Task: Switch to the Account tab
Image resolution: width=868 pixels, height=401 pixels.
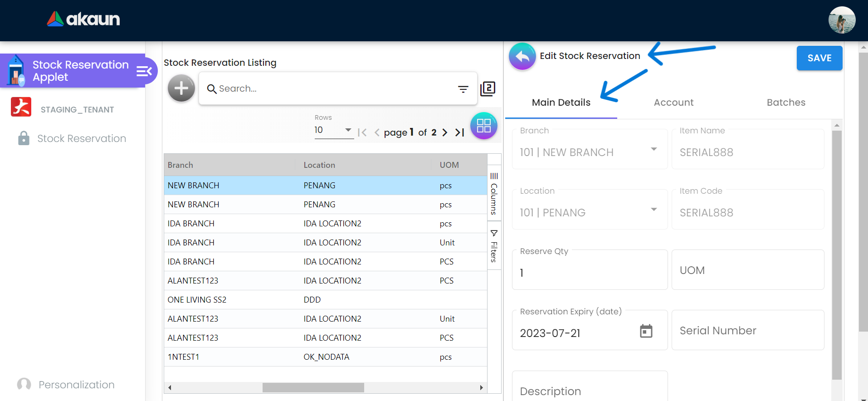Action: pyautogui.click(x=673, y=103)
